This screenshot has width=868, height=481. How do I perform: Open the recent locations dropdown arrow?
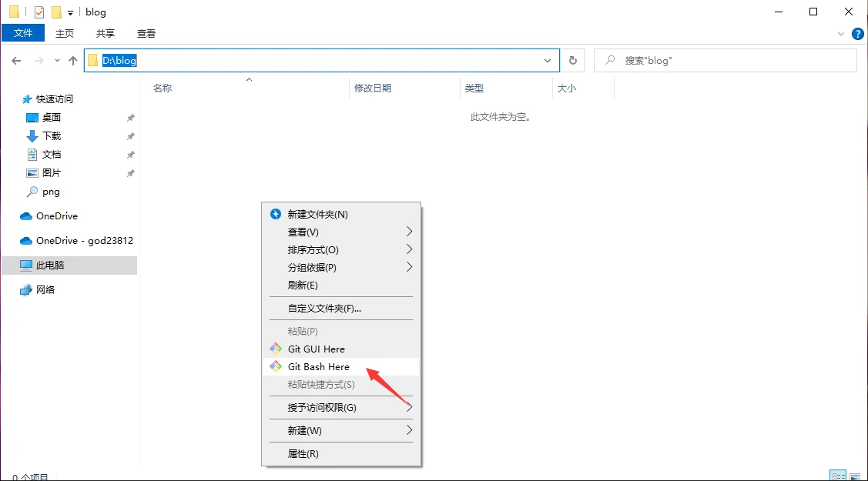(57, 61)
